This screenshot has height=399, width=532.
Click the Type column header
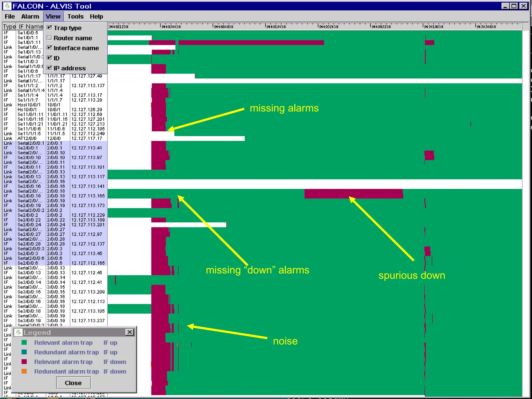pos(9,26)
